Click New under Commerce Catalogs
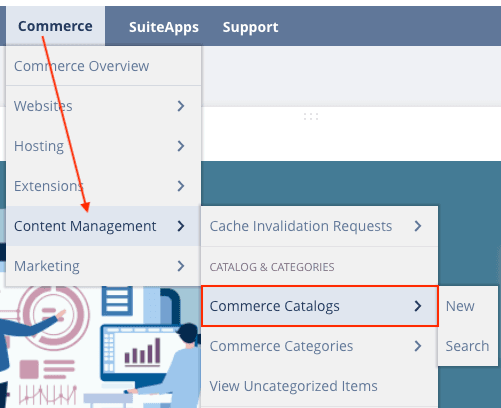The height and width of the screenshot is (408, 501). (x=468, y=306)
